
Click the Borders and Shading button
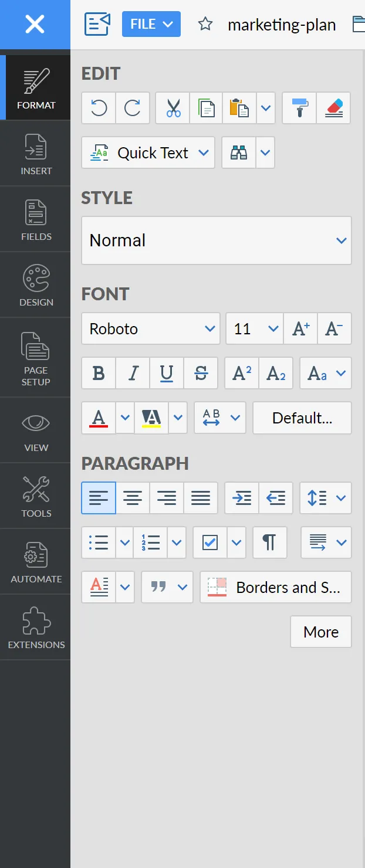click(x=276, y=587)
